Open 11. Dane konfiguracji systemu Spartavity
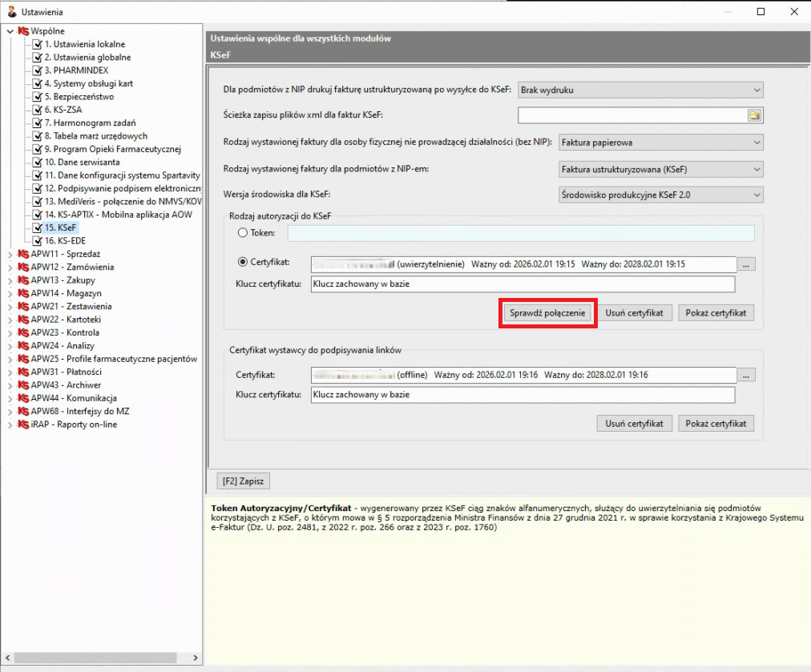 pyautogui.click(x=122, y=175)
